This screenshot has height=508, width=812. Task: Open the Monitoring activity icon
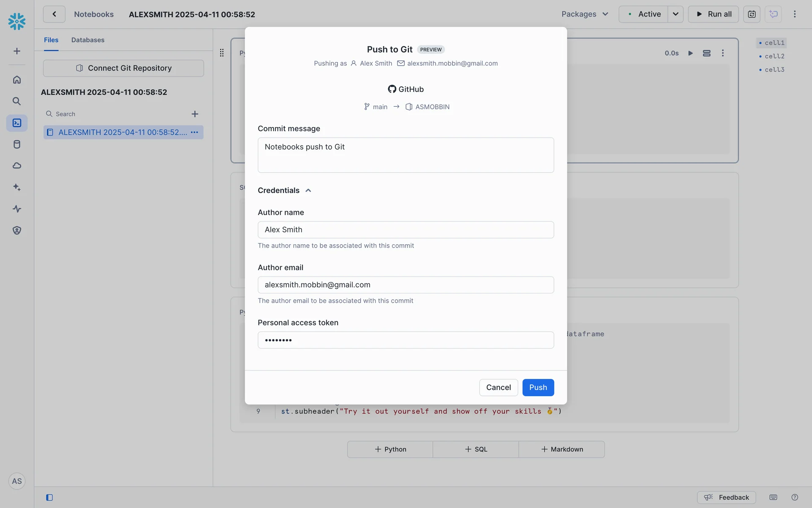17,209
